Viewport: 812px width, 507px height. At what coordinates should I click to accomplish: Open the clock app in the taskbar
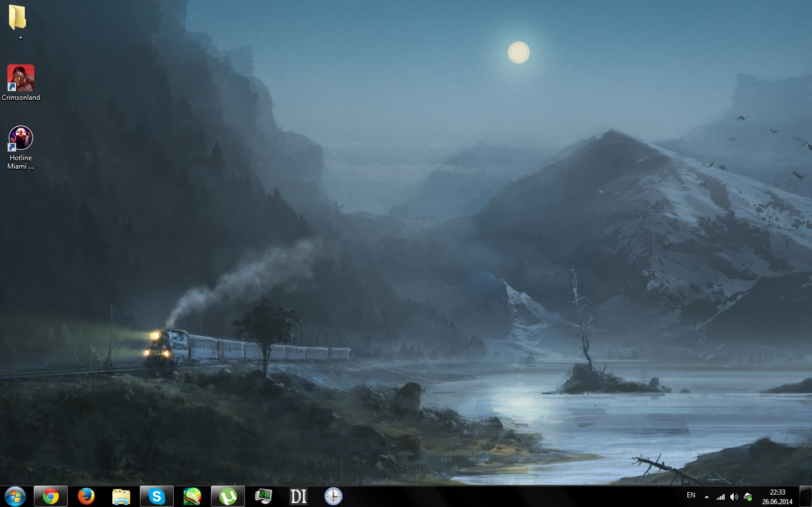pos(333,496)
